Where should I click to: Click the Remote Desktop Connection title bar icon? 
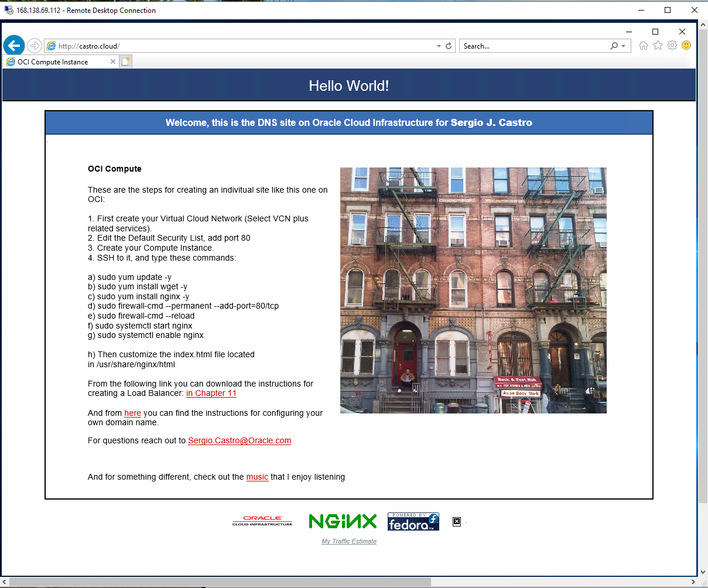[9, 10]
